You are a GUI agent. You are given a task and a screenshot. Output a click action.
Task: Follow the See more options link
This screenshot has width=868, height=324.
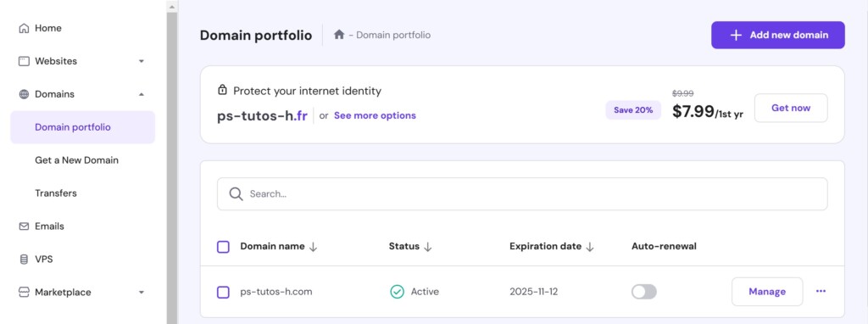click(375, 115)
